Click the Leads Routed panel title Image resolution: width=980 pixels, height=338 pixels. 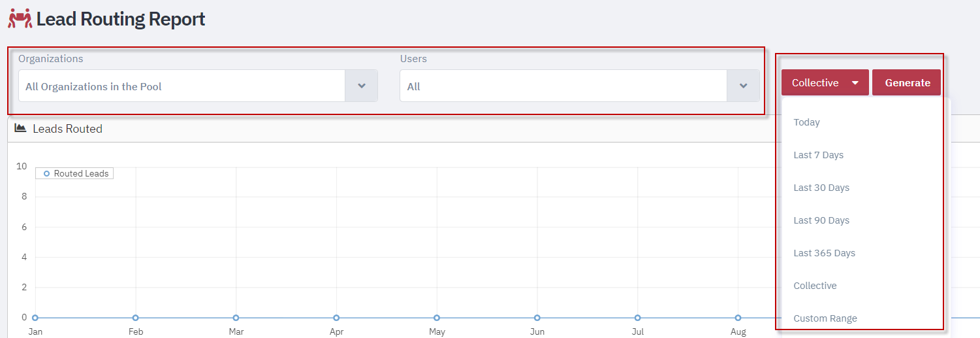click(x=67, y=129)
